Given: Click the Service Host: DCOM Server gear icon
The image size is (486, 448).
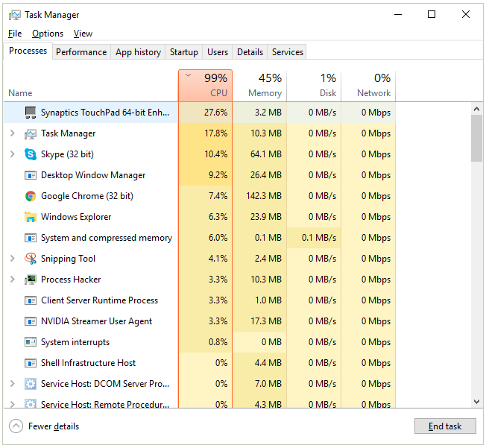Looking at the screenshot, I should pos(31,384).
